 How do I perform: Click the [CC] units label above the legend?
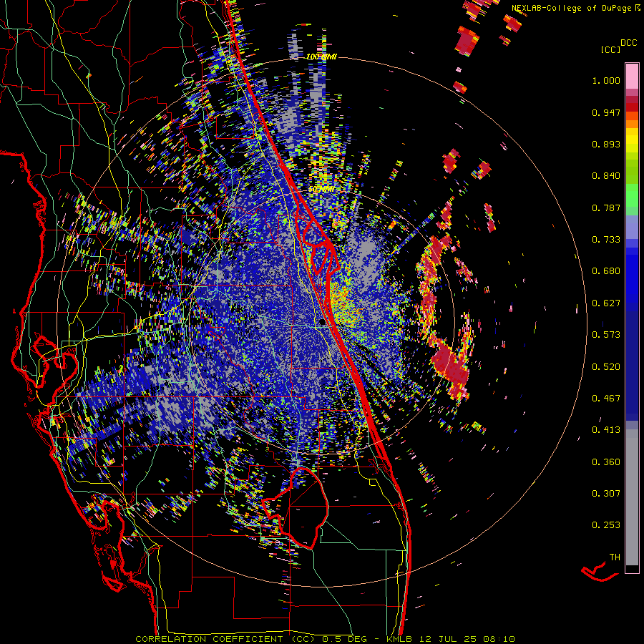(610, 49)
